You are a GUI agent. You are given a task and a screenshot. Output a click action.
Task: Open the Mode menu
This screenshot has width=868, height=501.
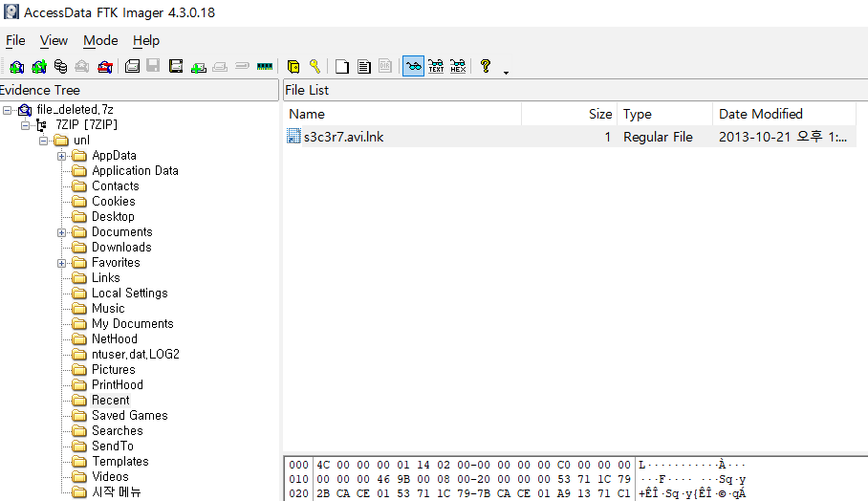[x=100, y=40]
